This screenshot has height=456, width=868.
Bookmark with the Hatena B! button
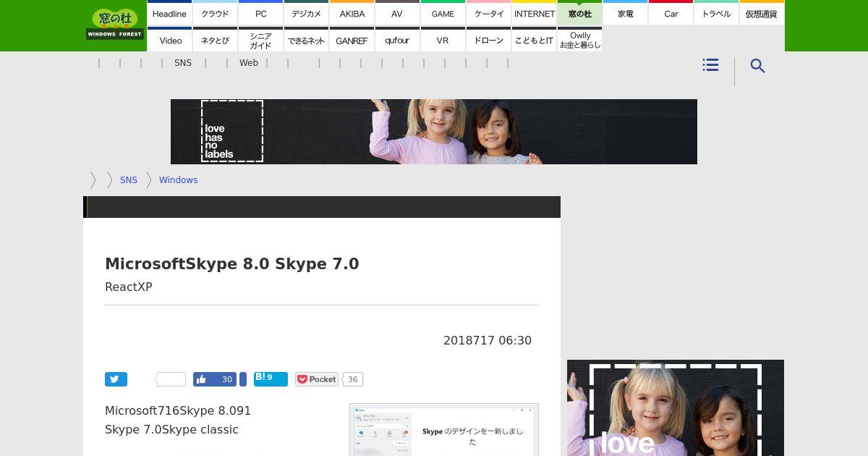point(271,379)
